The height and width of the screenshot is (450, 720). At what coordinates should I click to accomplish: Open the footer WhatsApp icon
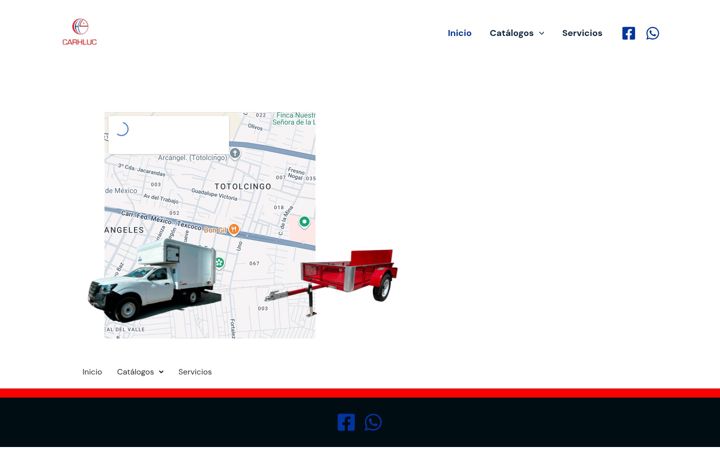pyautogui.click(x=373, y=422)
